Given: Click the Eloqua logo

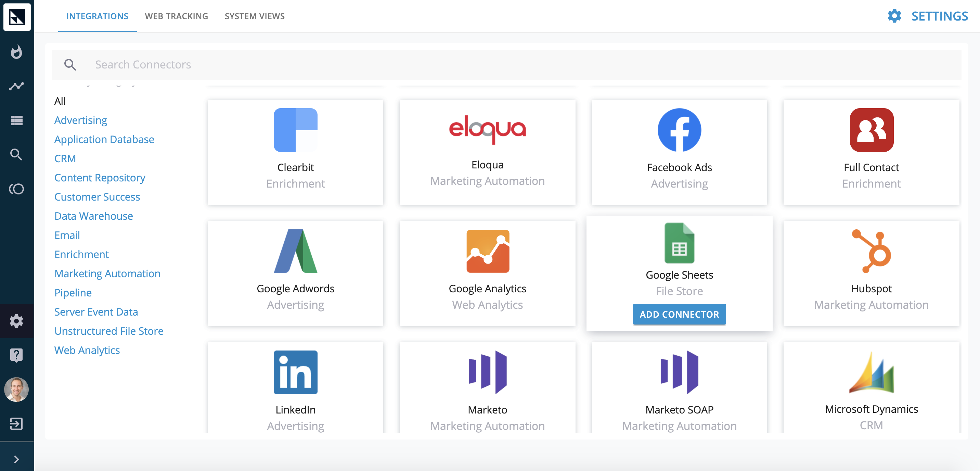Looking at the screenshot, I should point(487,130).
